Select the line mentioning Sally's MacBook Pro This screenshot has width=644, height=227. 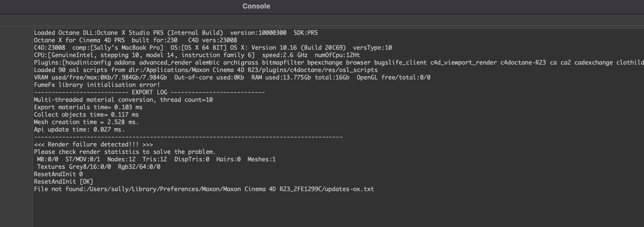coord(213,48)
